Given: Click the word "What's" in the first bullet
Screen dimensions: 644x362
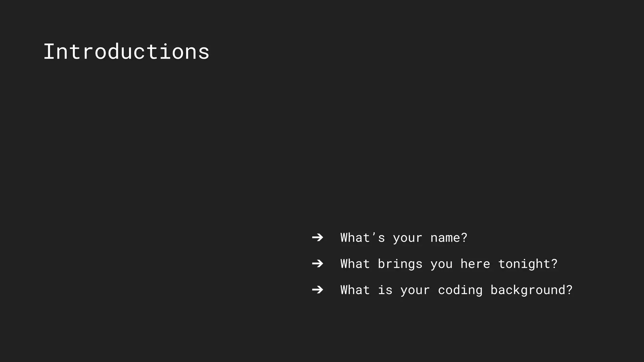Looking at the screenshot, I should point(363,238).
